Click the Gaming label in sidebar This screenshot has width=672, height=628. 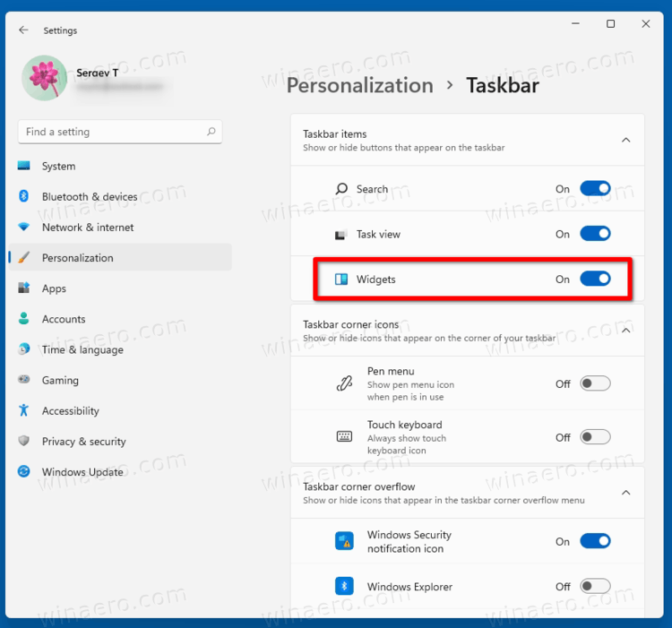click(x=60, y=381)
